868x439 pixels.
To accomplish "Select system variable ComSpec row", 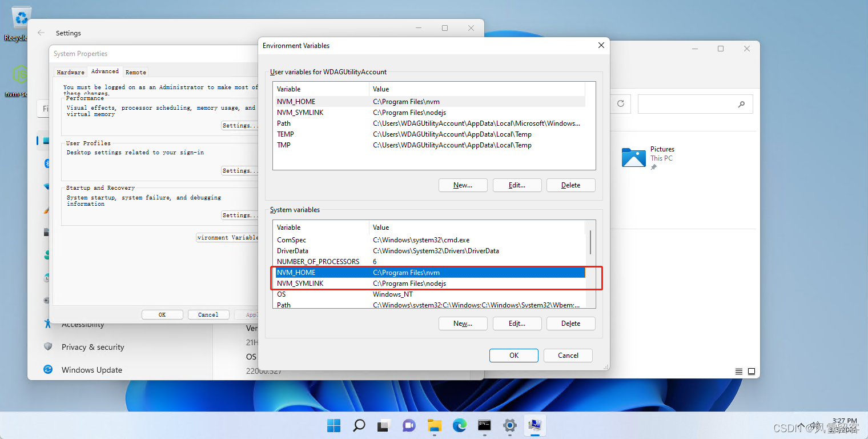I will tap(430, 240).
